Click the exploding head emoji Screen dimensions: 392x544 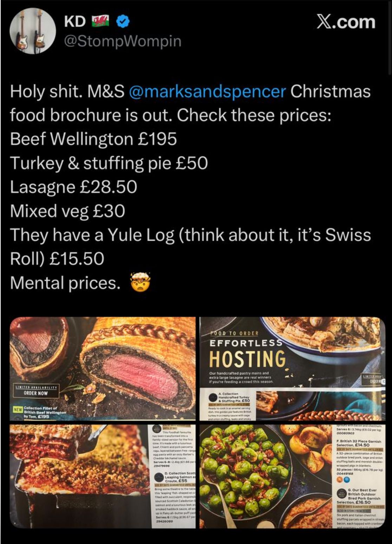[141, 283]
